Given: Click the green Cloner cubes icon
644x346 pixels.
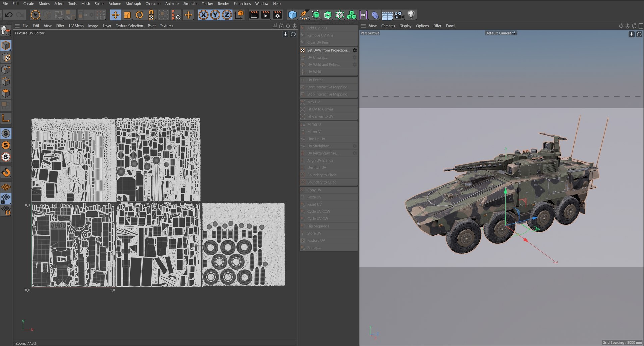Looking at the screenshot, I should point(352,15).
